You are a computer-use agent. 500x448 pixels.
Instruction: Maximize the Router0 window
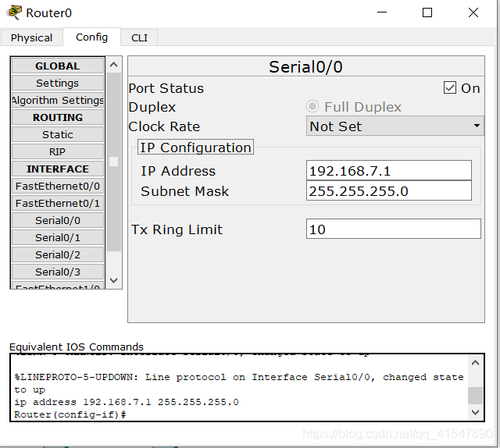tap(427, 12)
